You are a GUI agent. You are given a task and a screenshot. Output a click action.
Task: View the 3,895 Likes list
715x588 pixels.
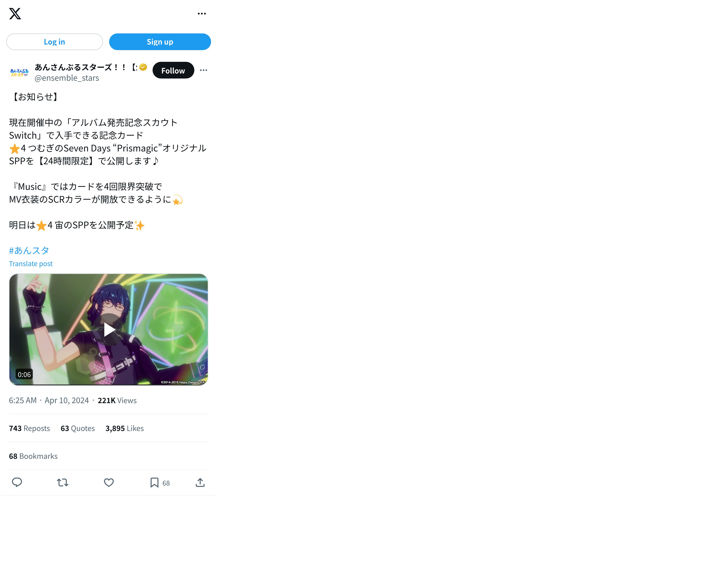(125, 428)
